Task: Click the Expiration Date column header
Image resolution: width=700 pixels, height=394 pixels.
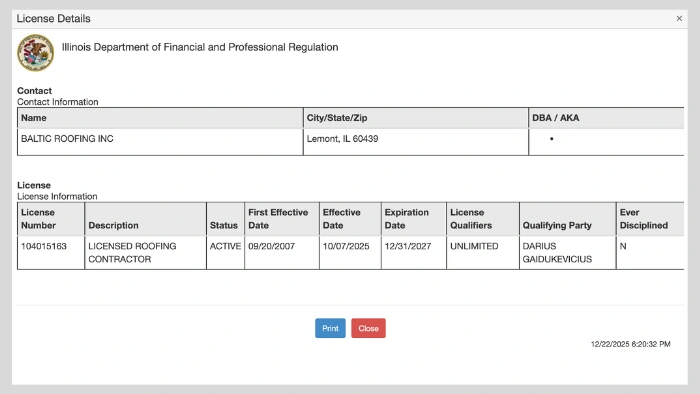Action: pyautogui.click(x=414, y=219)
